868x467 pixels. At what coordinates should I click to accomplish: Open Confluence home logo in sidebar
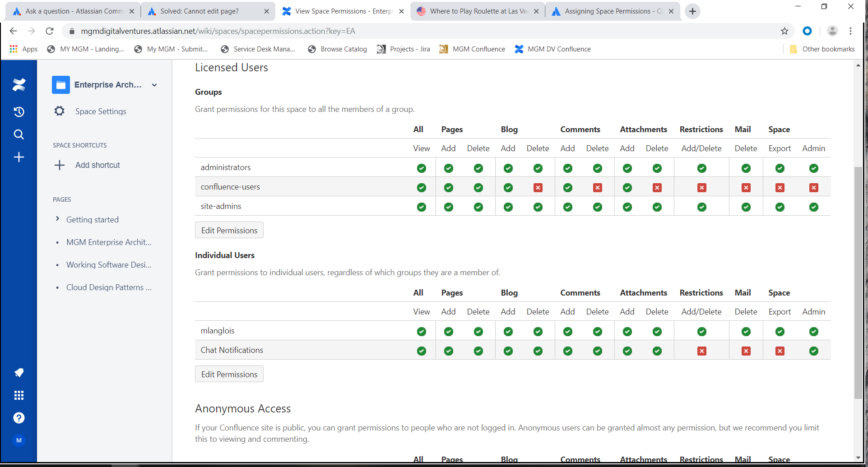pyautogui.click(x=19, y=85)
